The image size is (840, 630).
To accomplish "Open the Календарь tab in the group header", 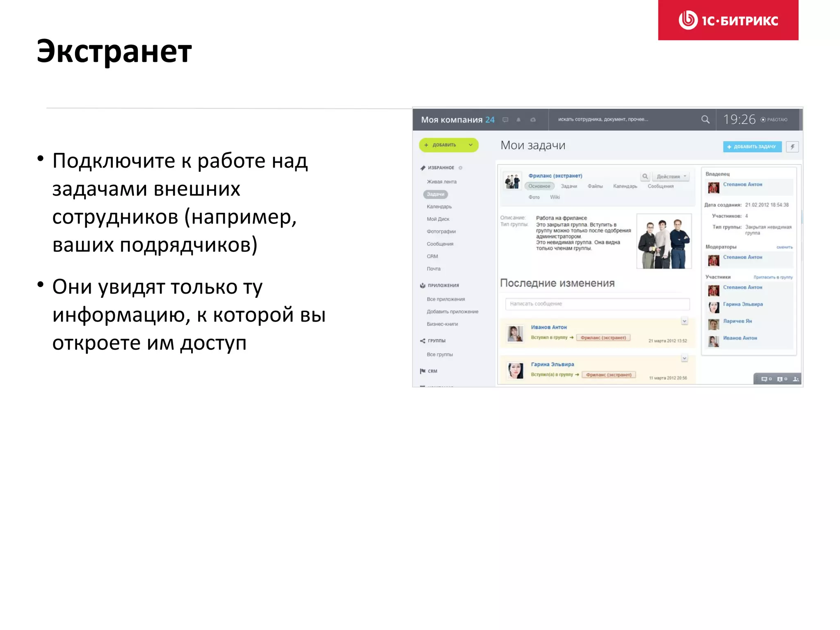I will click(625, 186).
